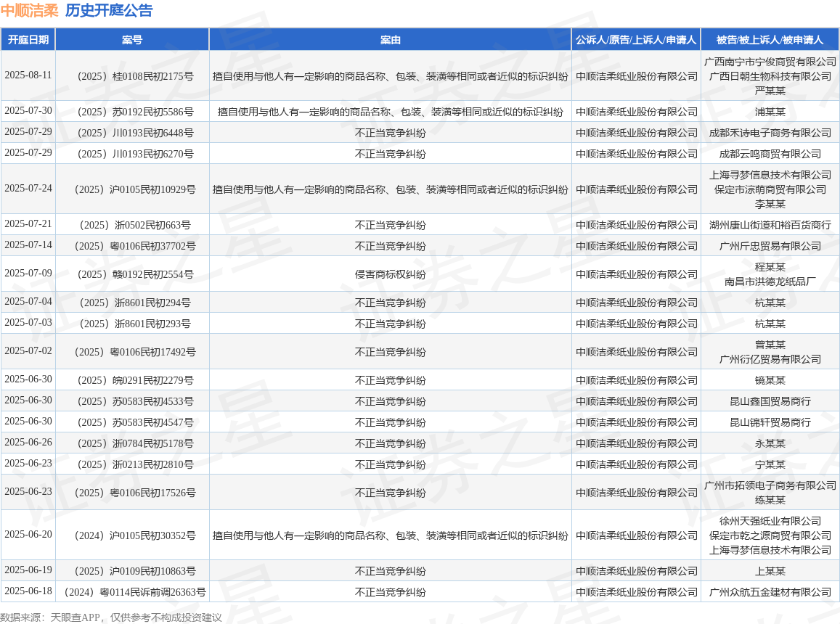Click defendant 成都云鸣商贸有限公司
Screen dimensions: 840x624
[770, 154]
